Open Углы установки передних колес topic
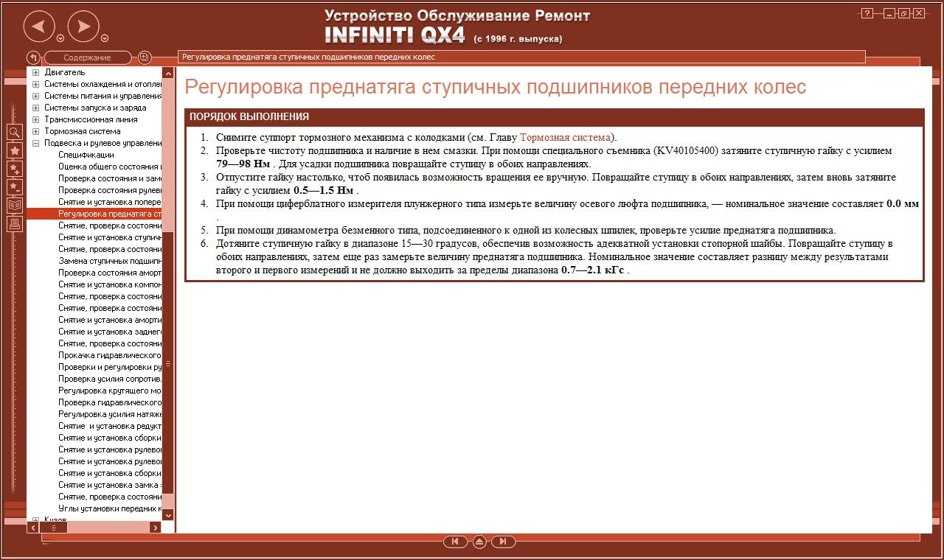The height and width of the screenshot is (560, 944). 110,508
